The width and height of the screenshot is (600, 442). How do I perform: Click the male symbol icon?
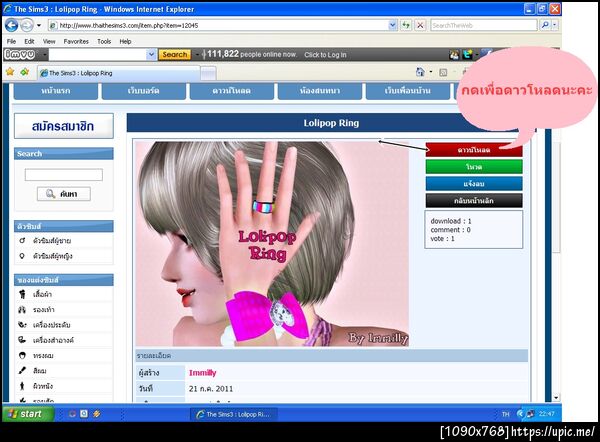click(22, 240)
